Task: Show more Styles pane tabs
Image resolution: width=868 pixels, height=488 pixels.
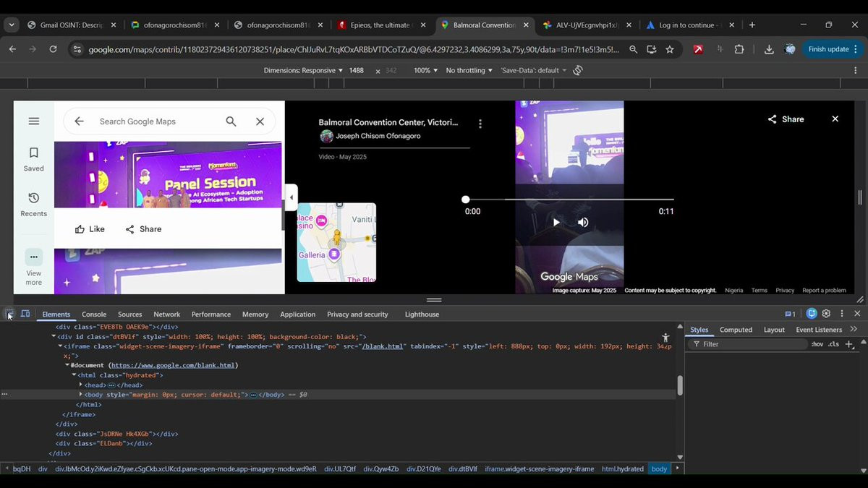Action: point(854,330)
